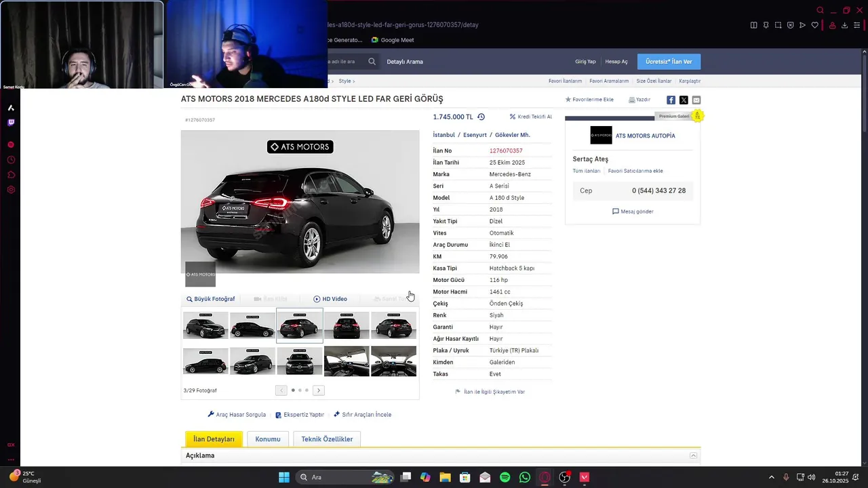The height and width of the screenshot is (488, 868).
Task: Open the History clock icon in sidebar
Action: point(11,160)
